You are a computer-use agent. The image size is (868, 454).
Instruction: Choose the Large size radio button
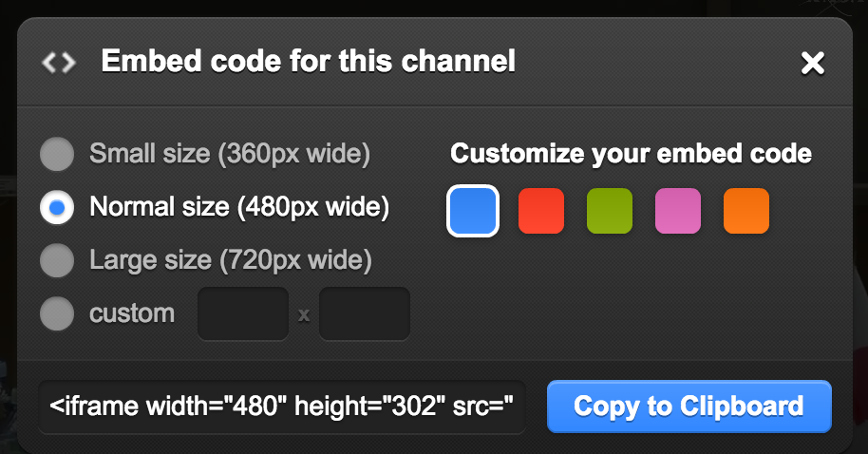click(57, 260)
